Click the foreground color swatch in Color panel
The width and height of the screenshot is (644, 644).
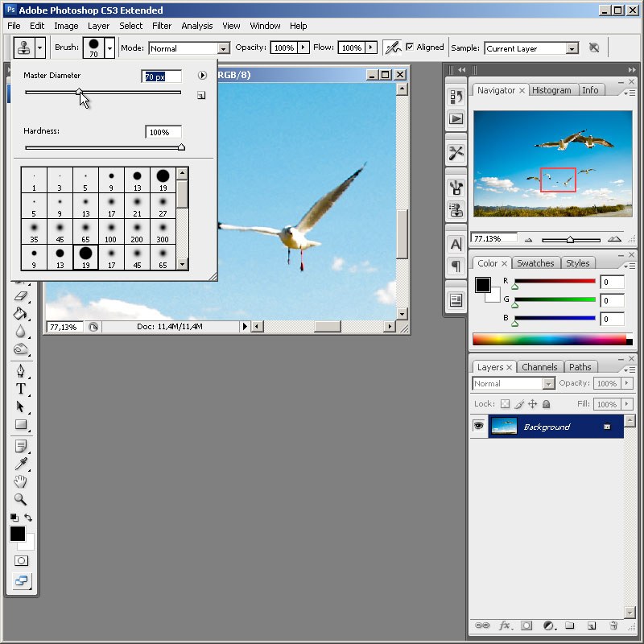pyautogui.click(x=482, y=285)
